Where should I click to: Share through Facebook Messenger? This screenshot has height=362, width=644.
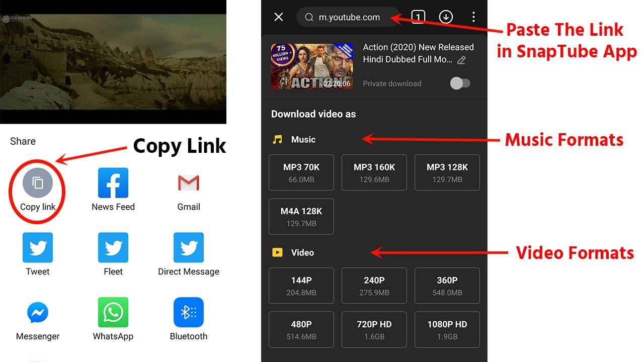pyautogui.click(x=38, y=313)
